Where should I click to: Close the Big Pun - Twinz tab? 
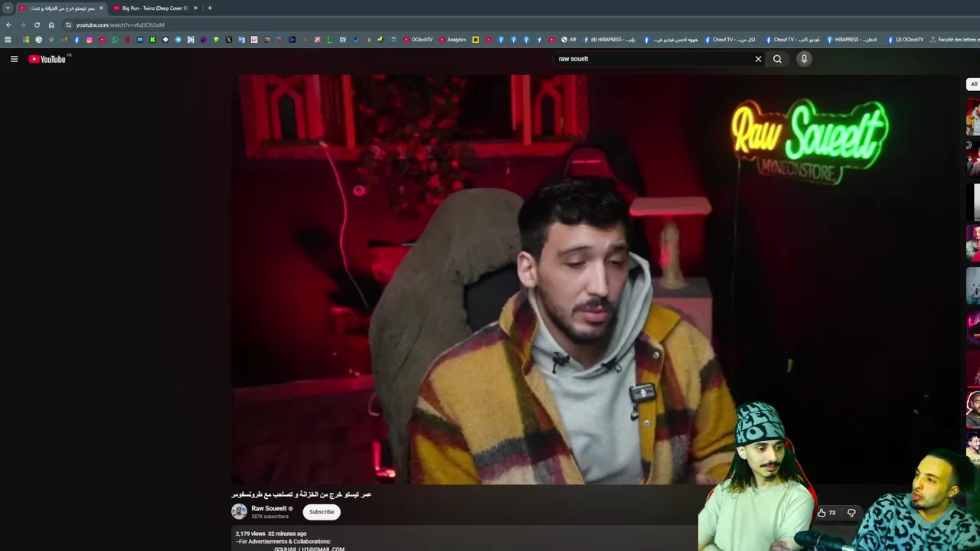195,8
